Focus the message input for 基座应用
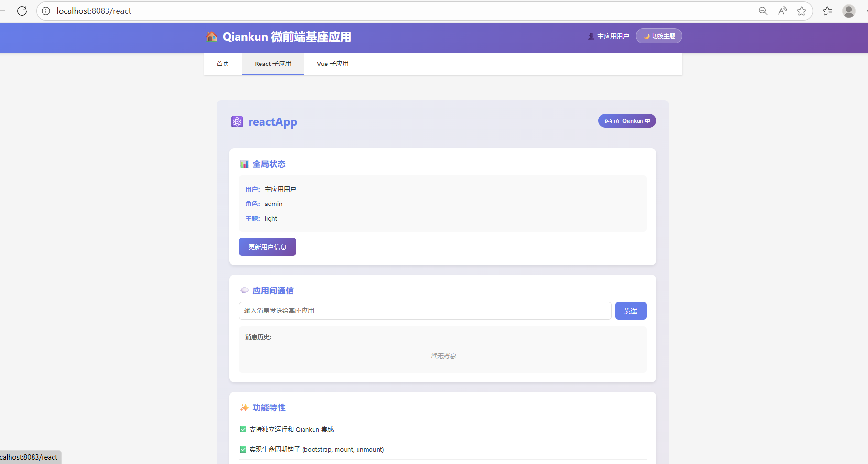The image size is (868, 464). point(425,311)
